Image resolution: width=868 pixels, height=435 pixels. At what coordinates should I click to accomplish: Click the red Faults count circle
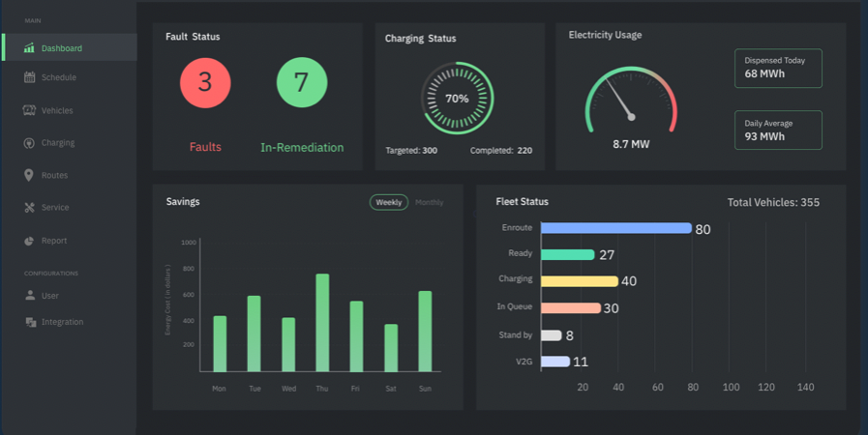click(x=205, y=82)
